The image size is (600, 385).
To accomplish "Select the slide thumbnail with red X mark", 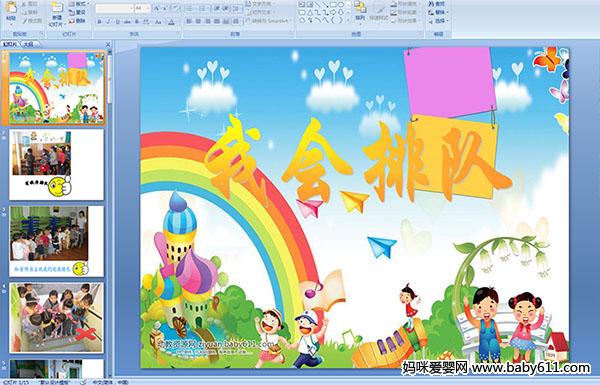I will tap(57, 318).
